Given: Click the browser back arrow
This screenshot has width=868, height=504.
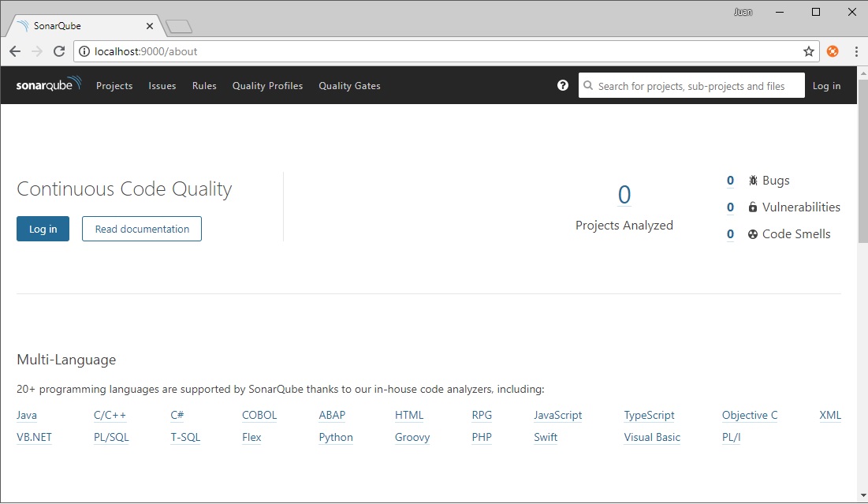Looking at the screenshot, I should [15, 51].
